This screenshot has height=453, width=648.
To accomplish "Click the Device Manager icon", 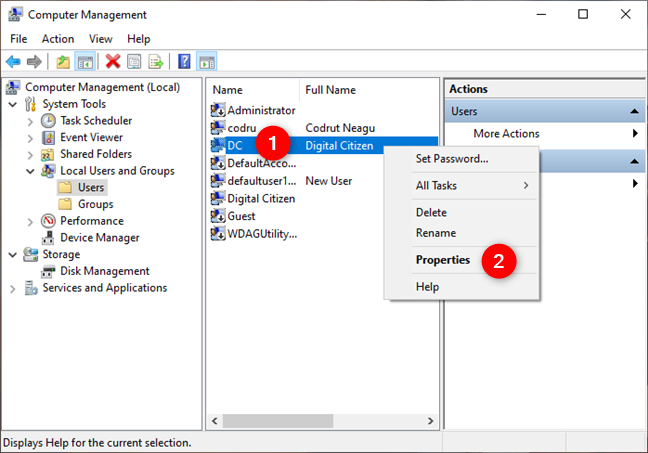I will point(48,238).
